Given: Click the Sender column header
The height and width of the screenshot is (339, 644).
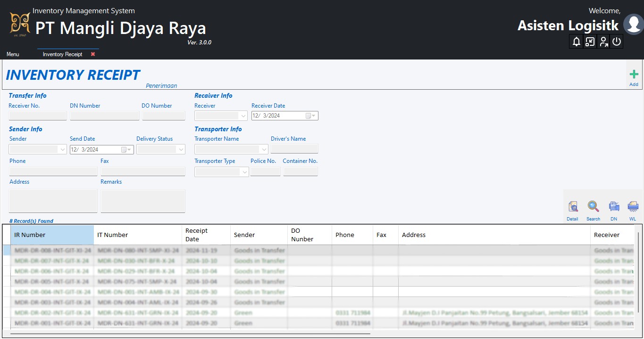Looking at the screenshot, I should (x=259, y=235).
